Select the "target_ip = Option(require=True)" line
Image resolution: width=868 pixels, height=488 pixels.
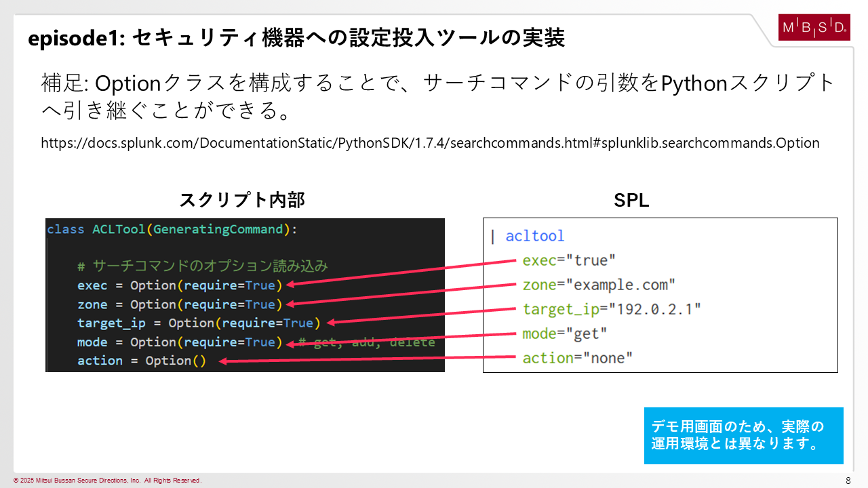[x=198, y=323]
